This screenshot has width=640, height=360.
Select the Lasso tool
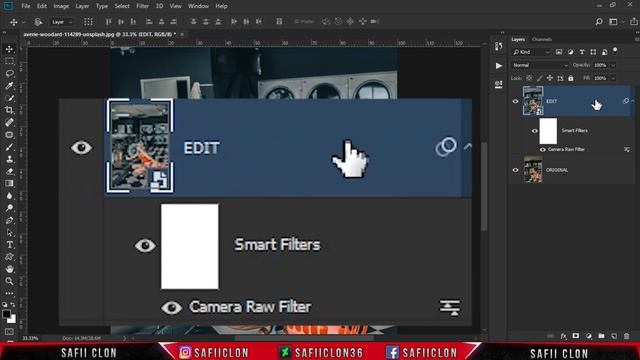tap(9, 73)
